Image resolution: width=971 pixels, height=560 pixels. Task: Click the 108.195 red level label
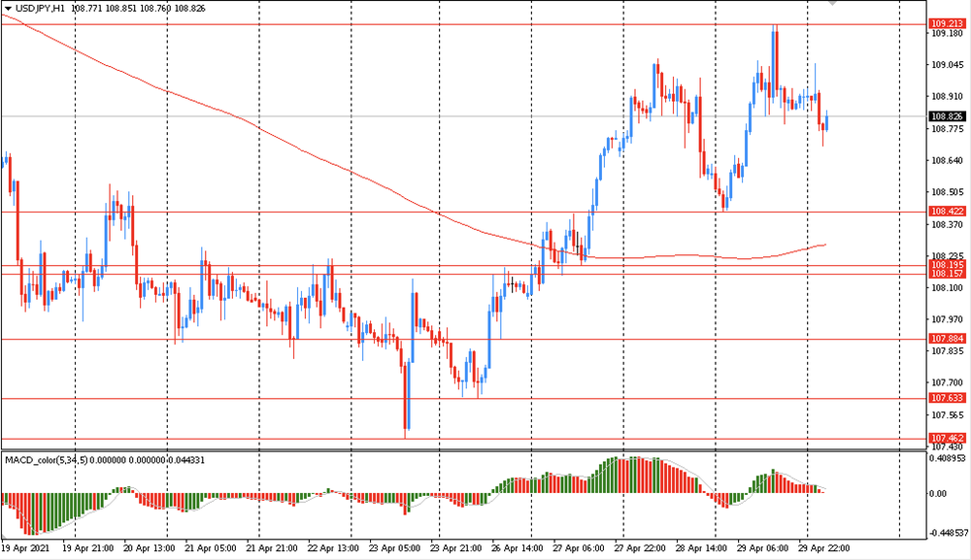click(x=948, y=265)
